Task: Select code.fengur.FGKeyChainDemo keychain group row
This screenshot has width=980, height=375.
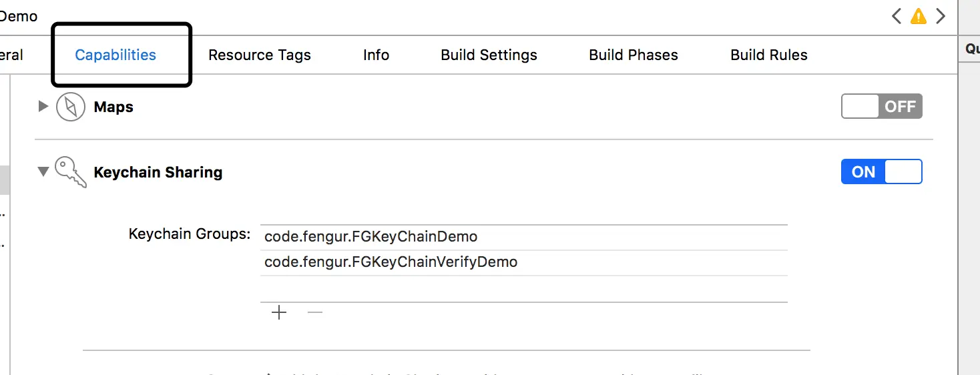Action: [x=524, y=237]
